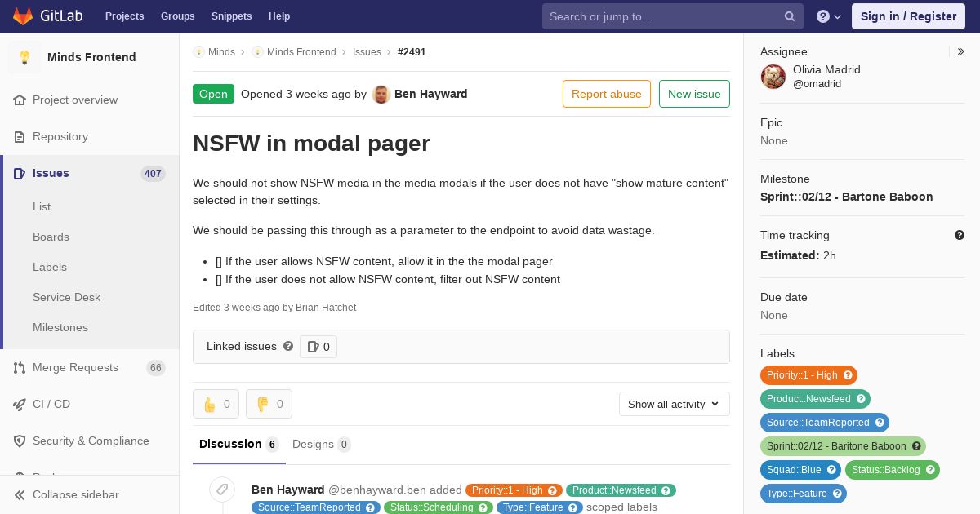Click help icon on sidebar Source::TeamReported label
This screenshot has width=980, height=514.
[x=880, y=423]
